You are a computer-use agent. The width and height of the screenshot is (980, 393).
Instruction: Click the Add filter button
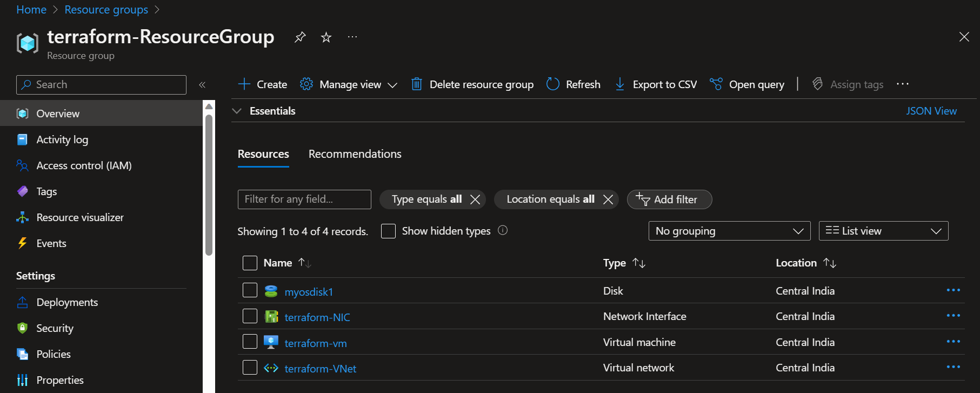669,199
